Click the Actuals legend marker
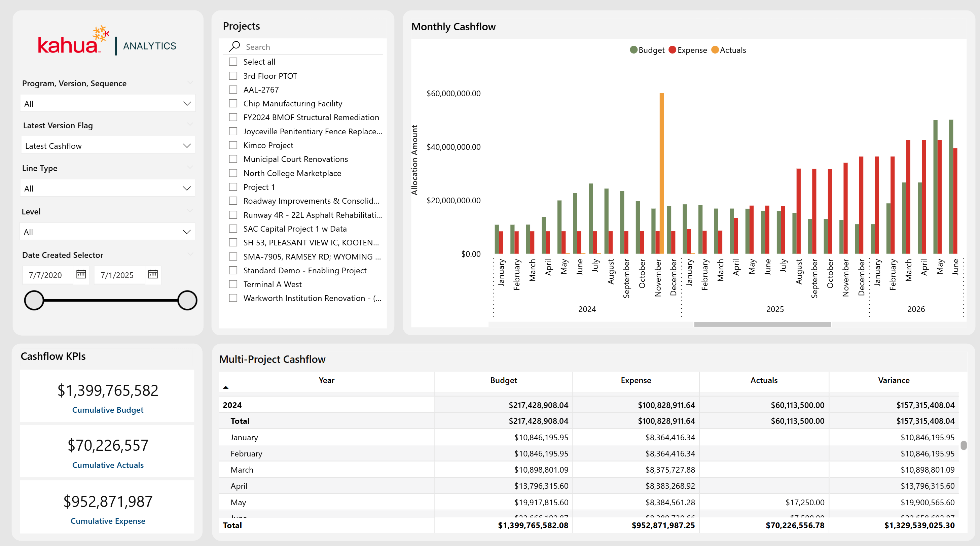This screenshot has width=980, height=546. 715,50
